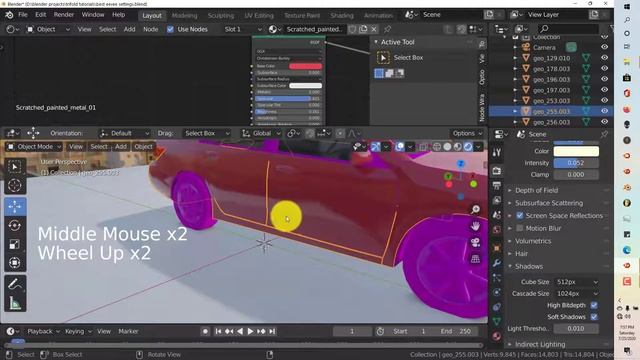Open the timeline Playback popover
Image resolution: width=640 pixels, height=360 pixels.
[x=43, y=331]
